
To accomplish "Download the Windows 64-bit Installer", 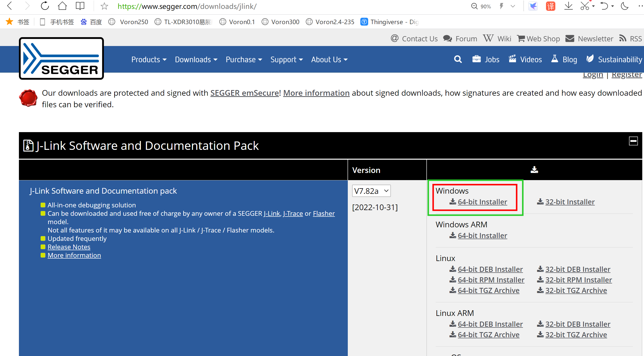I will point(482,202).
